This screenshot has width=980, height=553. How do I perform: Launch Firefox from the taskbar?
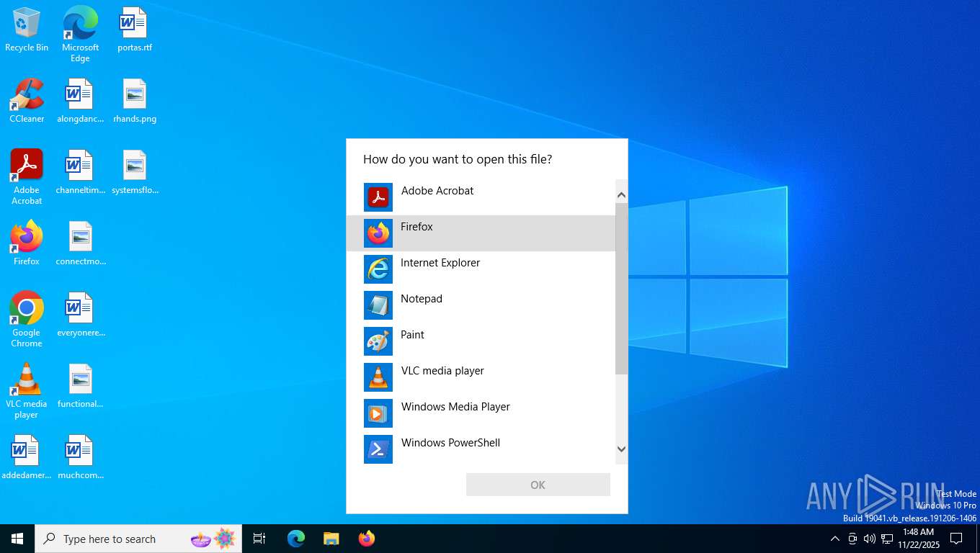click(367, 539)
